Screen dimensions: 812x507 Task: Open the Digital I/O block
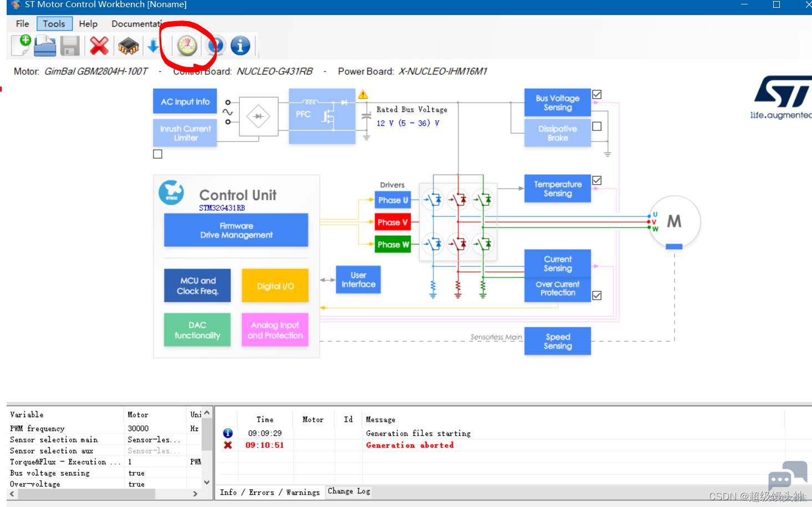[x=275, y=286]
